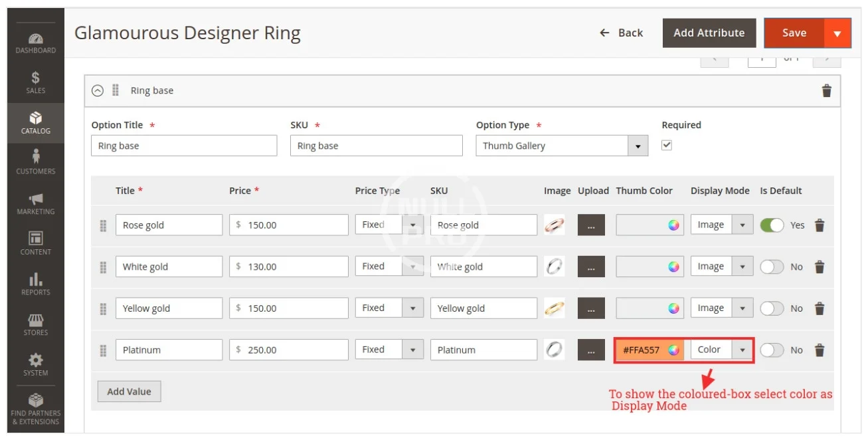Image resolution: width=868 pixels, height=438 pixels.
Task: Click the Rose gold ring image thumbnail
Action: [x=554, y=225]
